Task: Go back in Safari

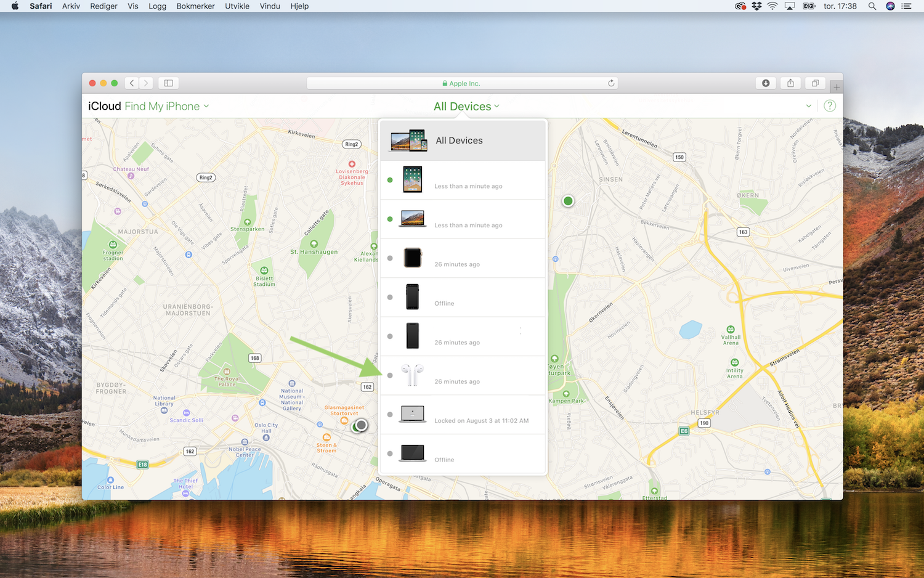Action: (x=131, y=83)
